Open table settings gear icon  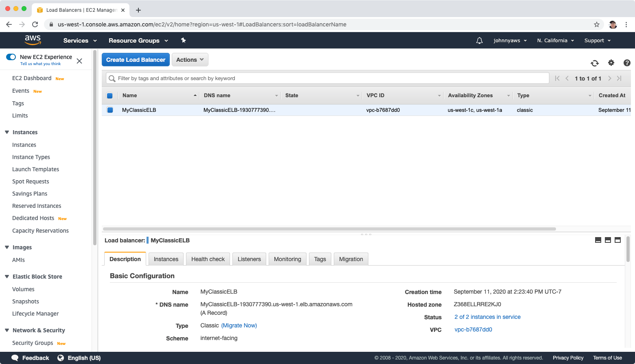(611, 63)
